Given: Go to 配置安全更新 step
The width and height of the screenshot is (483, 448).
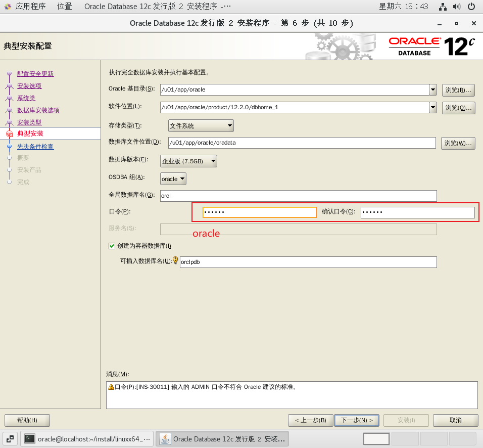Looking at the screenshot, I should (x=35, y=74).
